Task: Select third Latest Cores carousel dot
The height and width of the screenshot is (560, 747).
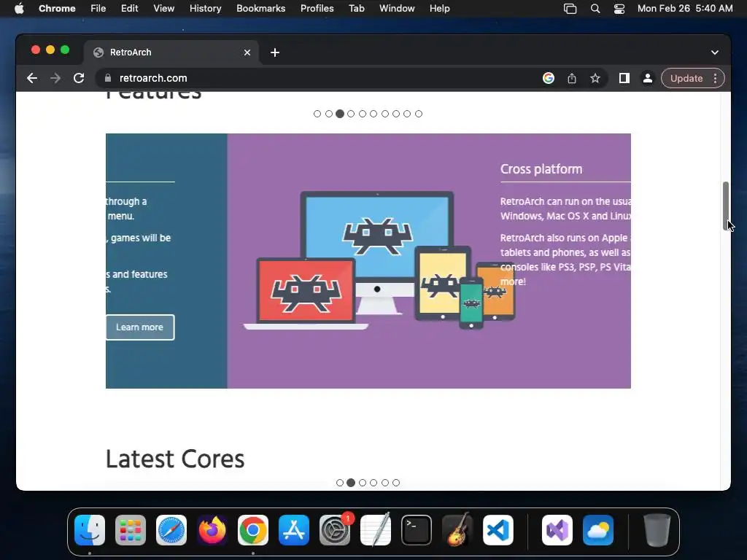Action: (363, 483)
